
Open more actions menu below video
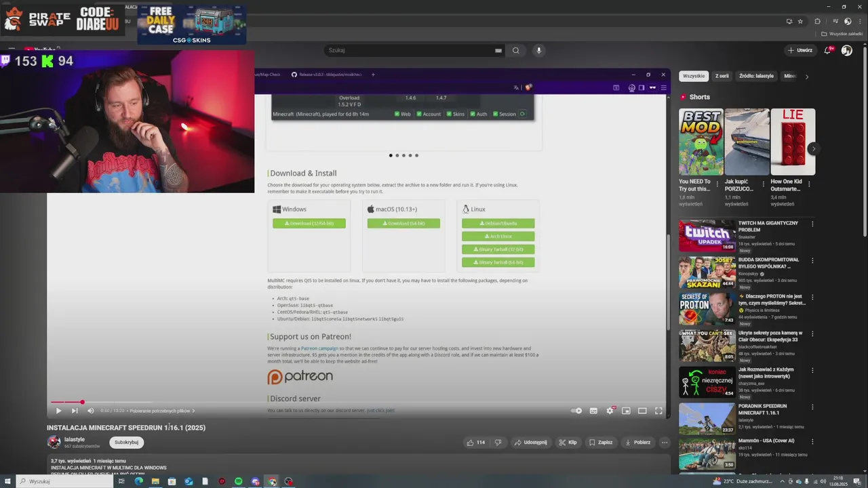coord(665,443)
